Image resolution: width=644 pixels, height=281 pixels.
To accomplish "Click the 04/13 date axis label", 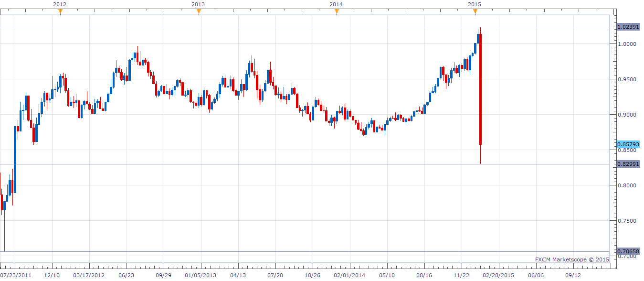I will [x=238, y=275].
